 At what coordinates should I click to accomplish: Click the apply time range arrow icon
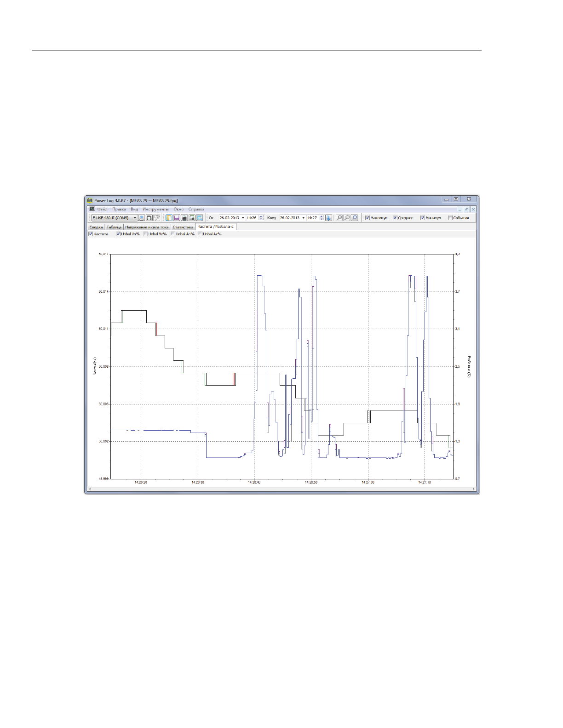(328, 218)
